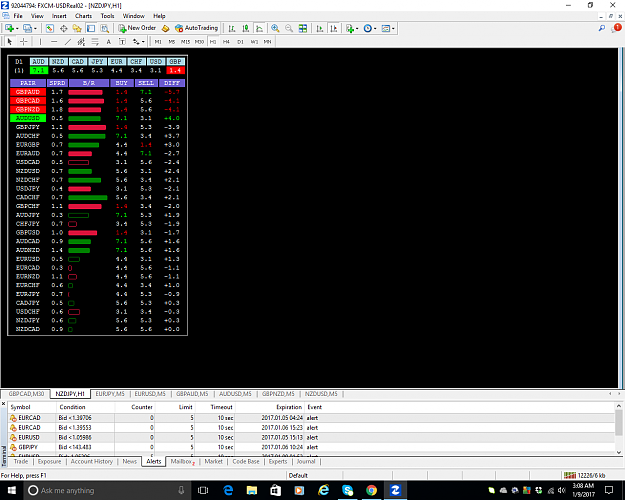Switch to H4 timeframe
This screenshot has height=500, width=625.
(x=226, y=41)
